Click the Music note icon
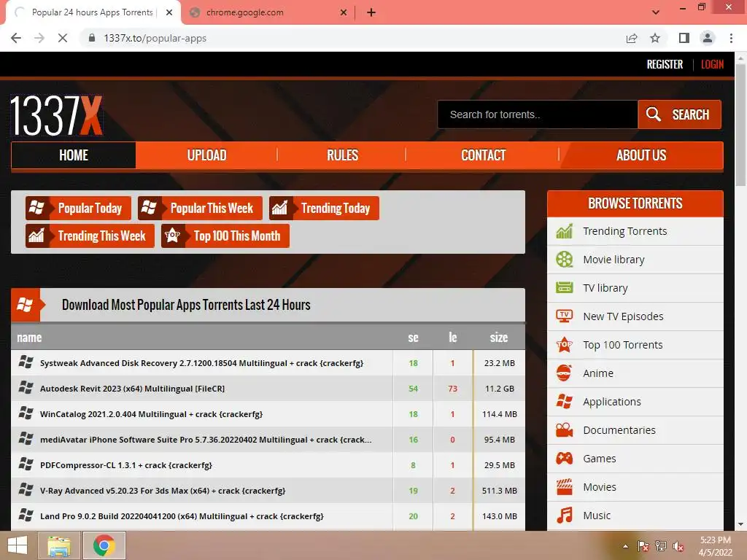Image resolution: width=747 pixels, height=560 pixels. (564, 516)
